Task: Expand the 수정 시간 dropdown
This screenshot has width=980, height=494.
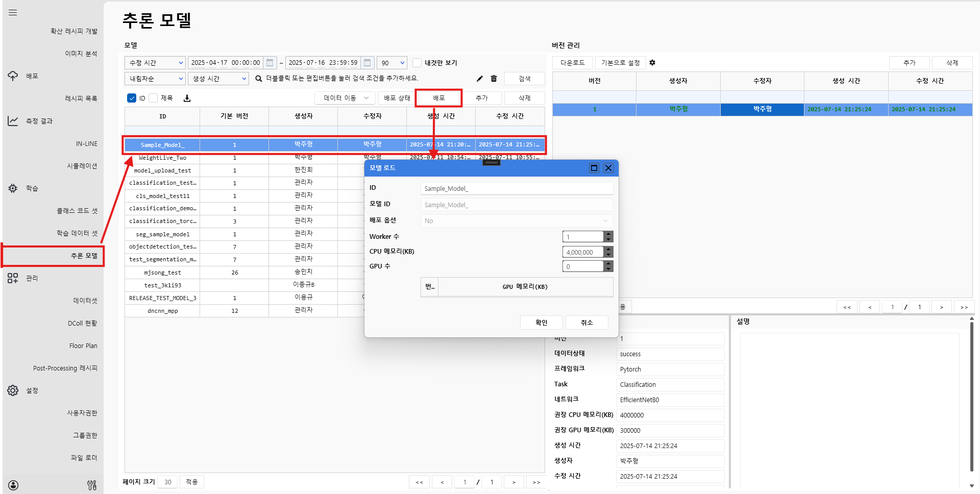Action: pos(155,63)
